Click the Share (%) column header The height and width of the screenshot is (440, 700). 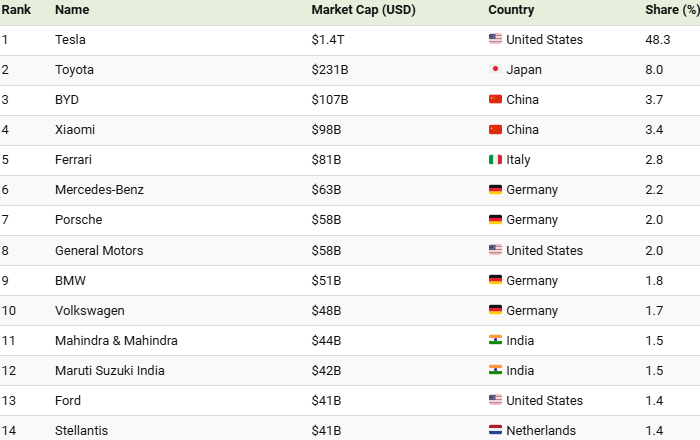click(x=671, y=10)
